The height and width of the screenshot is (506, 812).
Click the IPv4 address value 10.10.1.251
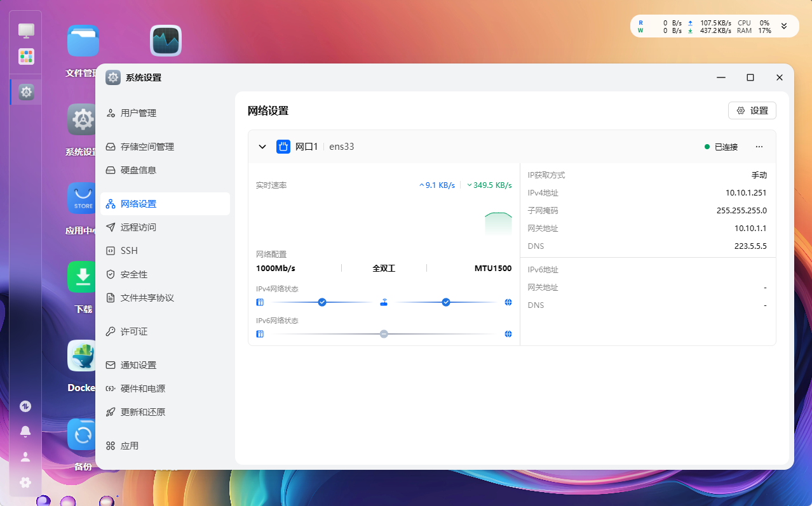click(x=746, y=193)
